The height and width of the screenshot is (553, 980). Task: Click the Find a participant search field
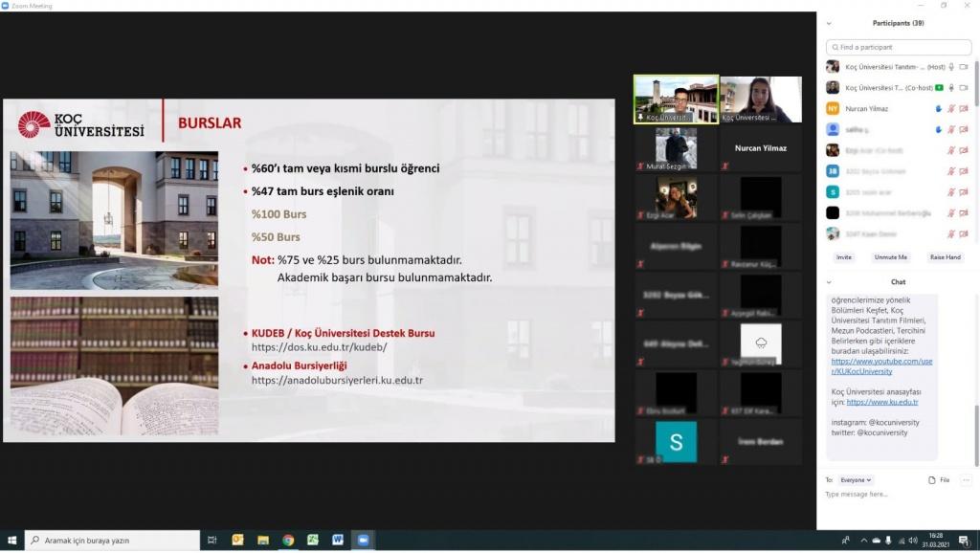pos(898,48)
